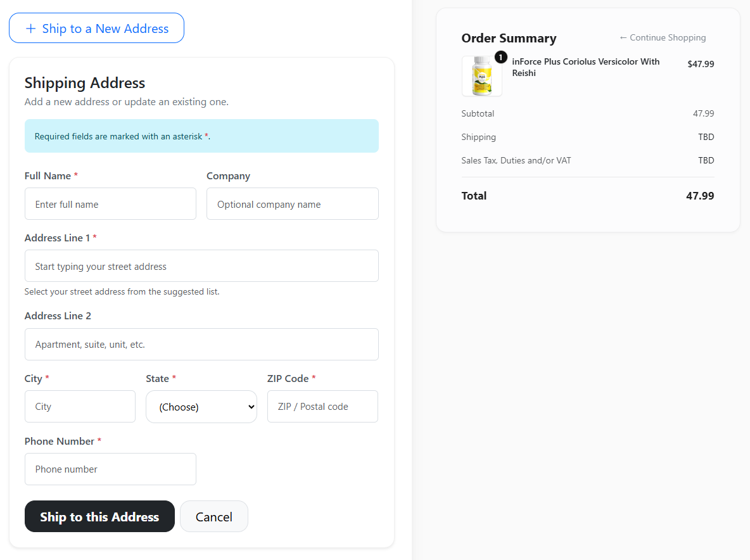This screenshot has height=560, width=750.
Task: Focus the Full Name input field
Action: coord(110,204)
